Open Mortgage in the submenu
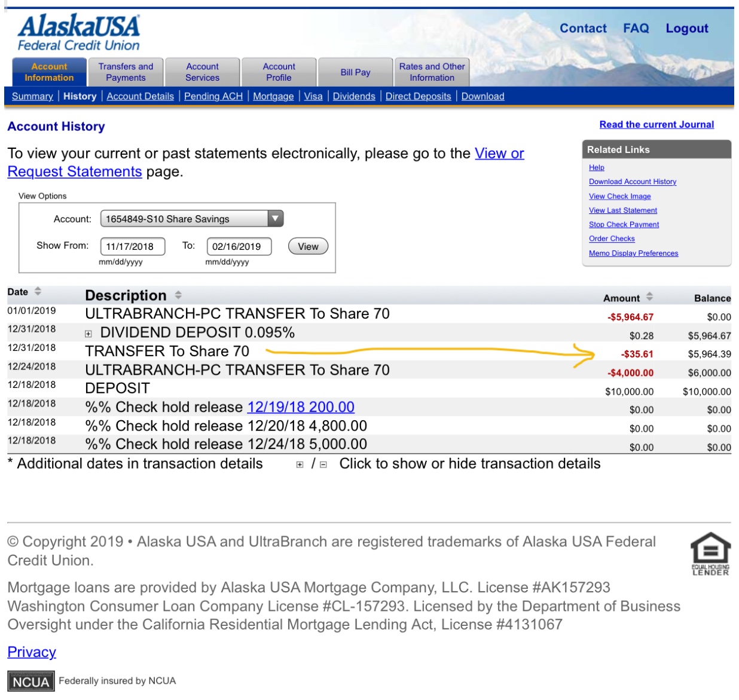The width and height of the screenshot is (739, 700). 273,96
